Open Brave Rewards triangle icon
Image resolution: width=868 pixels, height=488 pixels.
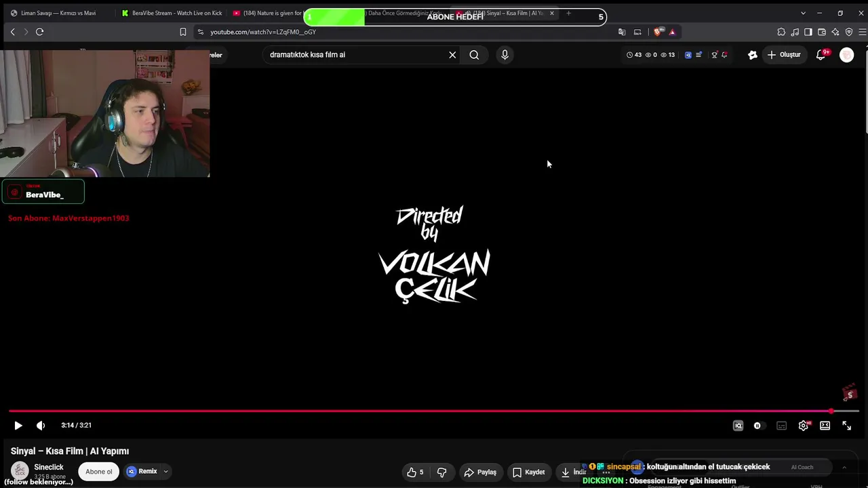point(672,32)
